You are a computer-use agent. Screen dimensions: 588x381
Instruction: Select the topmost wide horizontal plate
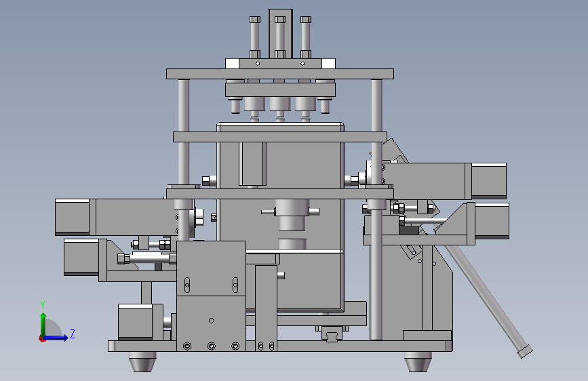click(x=279, y=74)
